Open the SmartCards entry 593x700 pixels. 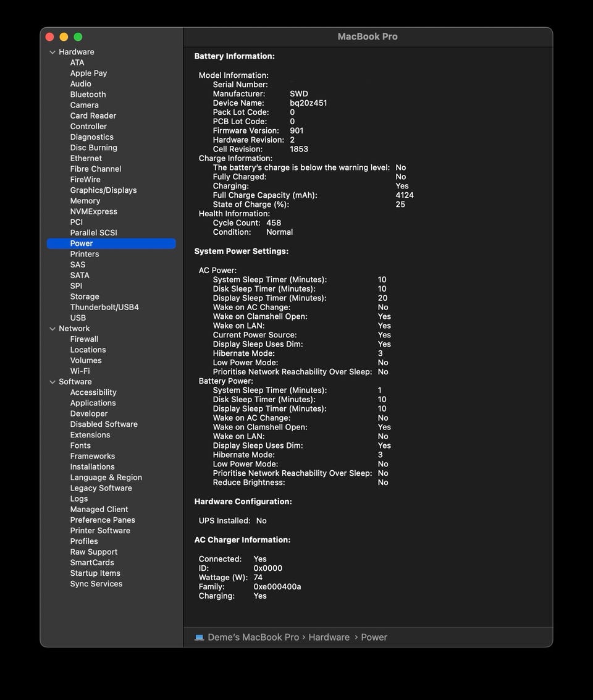coord(92,562)
